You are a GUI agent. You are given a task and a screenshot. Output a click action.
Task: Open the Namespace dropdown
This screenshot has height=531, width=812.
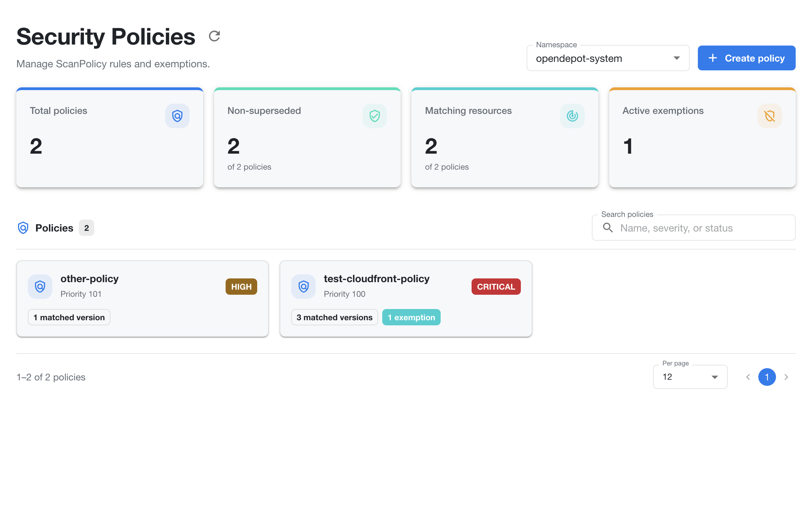pyautogui.click(x=608, y=58)
